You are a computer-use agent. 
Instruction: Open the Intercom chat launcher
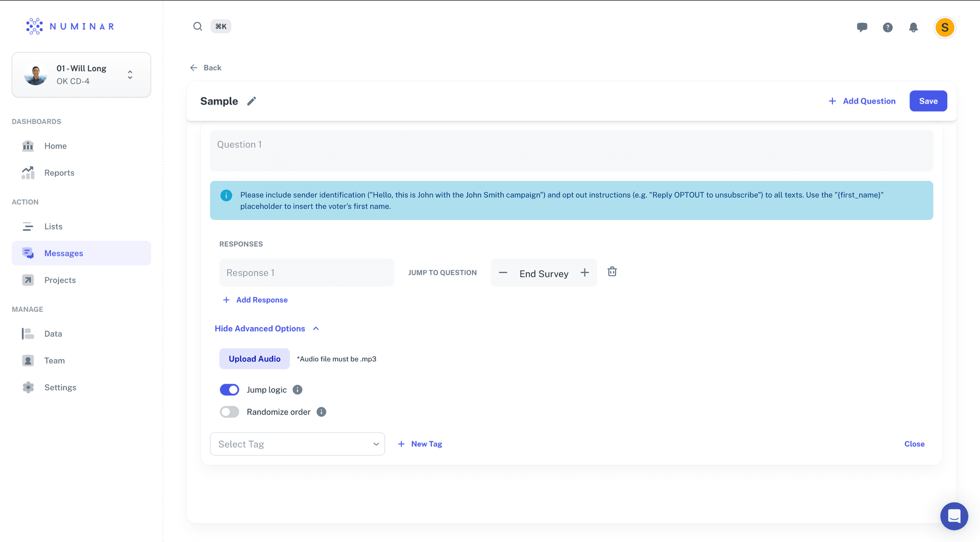click(x=954, y=516)
